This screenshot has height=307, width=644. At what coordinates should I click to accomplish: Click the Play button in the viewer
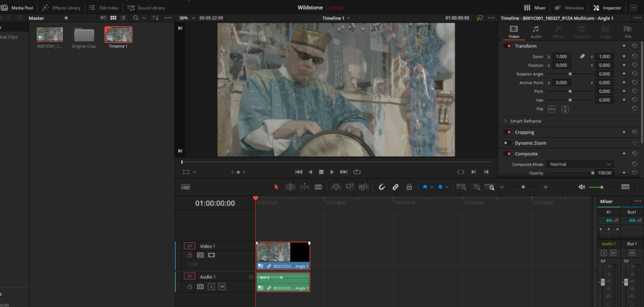tap(332, 172)
